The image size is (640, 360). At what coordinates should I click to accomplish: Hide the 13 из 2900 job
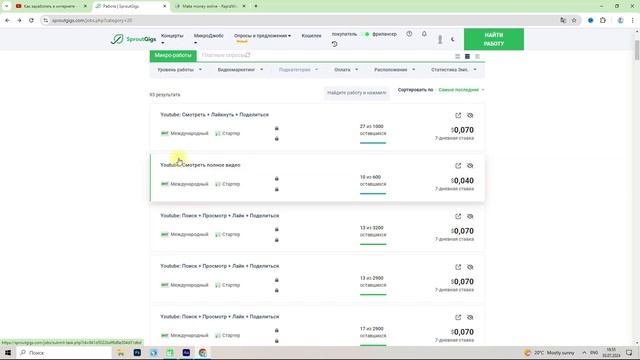click(470, 267)
